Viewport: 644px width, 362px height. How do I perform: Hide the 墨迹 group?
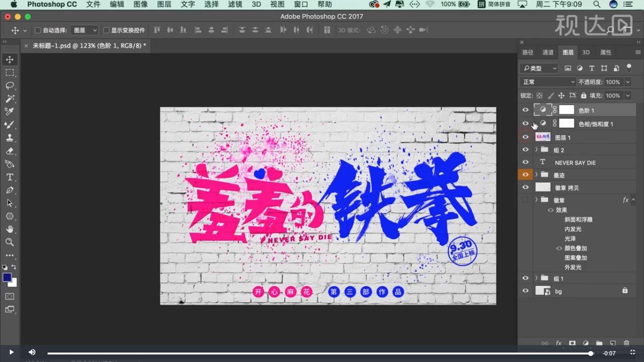[x=526, y=175]
